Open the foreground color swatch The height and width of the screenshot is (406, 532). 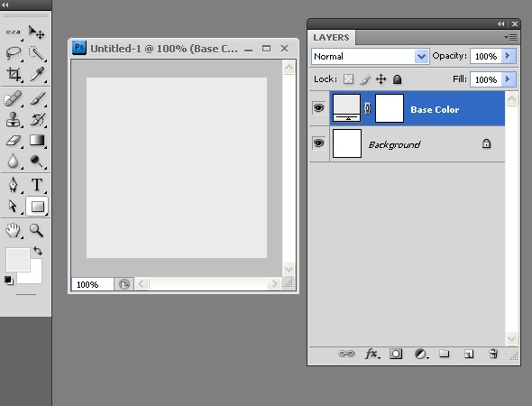(18, 260)
